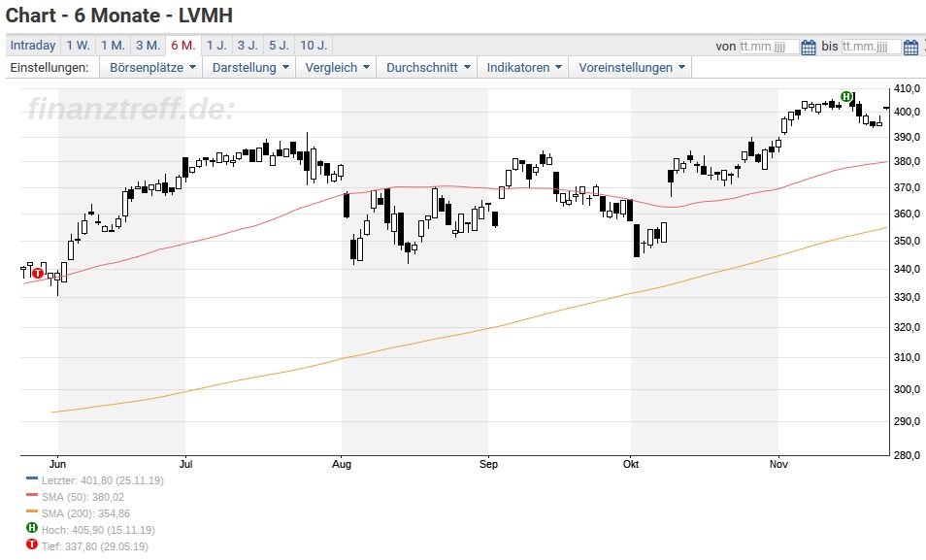Viewport: 926px width, 560px height.
Task: Click the 'Hoch: 405,90 (15.11.19)' legend text
Action: (98, 531)
